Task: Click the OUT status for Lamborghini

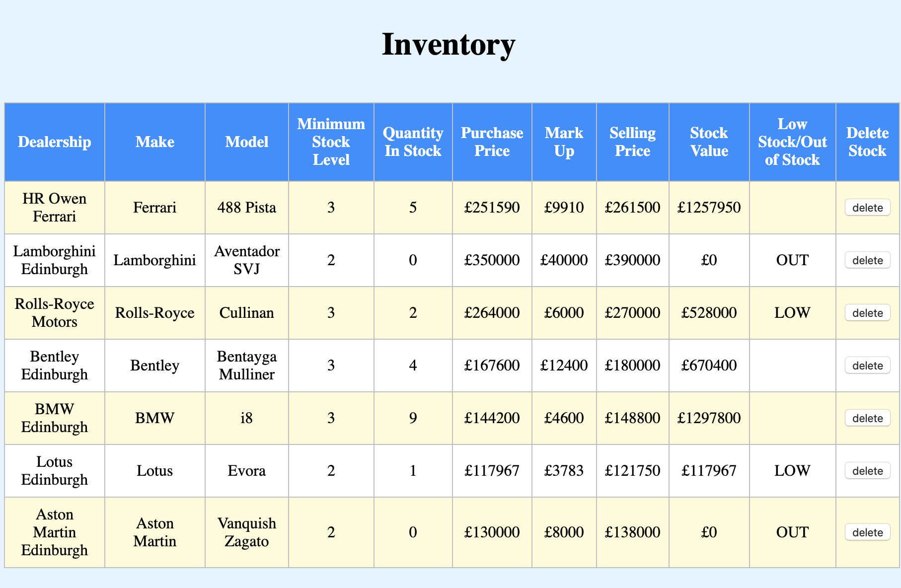Action: (x=792, y=260)
